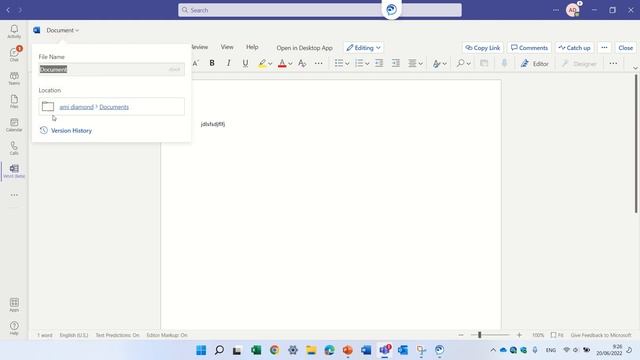The image size is (640, 360).
Task: Open Teams section in the sidebar
Action: click(x=14, y=78)
